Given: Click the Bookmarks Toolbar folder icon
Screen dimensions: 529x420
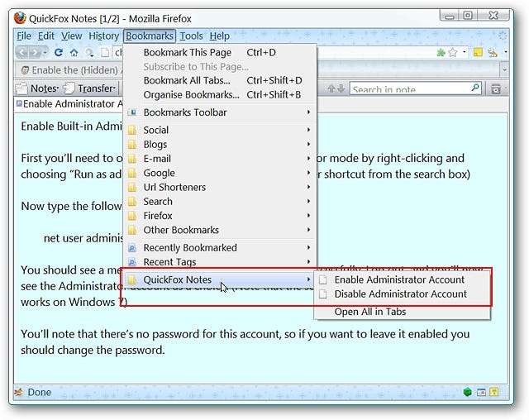Looking at the screenshot, I should click(132, 112).
